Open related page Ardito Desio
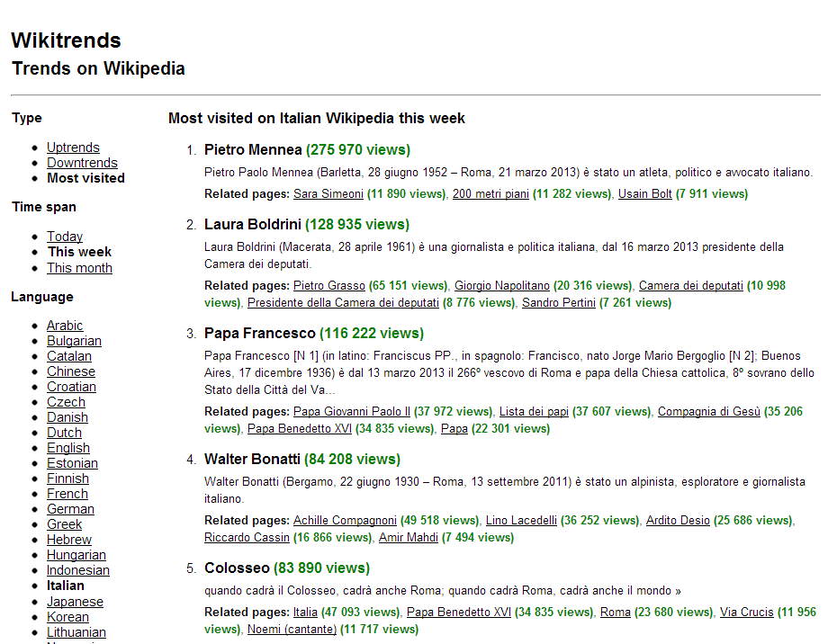 point(678,520)
